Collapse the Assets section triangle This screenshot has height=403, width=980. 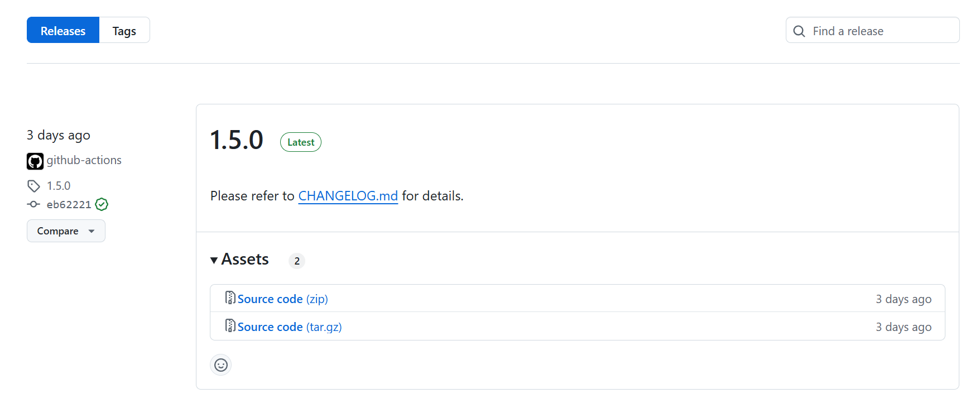click(x=214, y=260)
